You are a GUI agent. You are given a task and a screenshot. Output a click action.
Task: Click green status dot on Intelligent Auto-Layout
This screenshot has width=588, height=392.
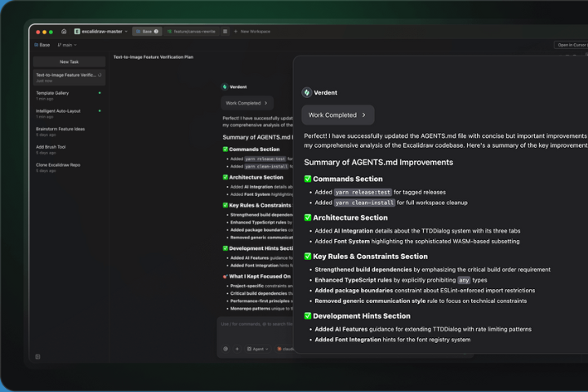pos(100,111)
